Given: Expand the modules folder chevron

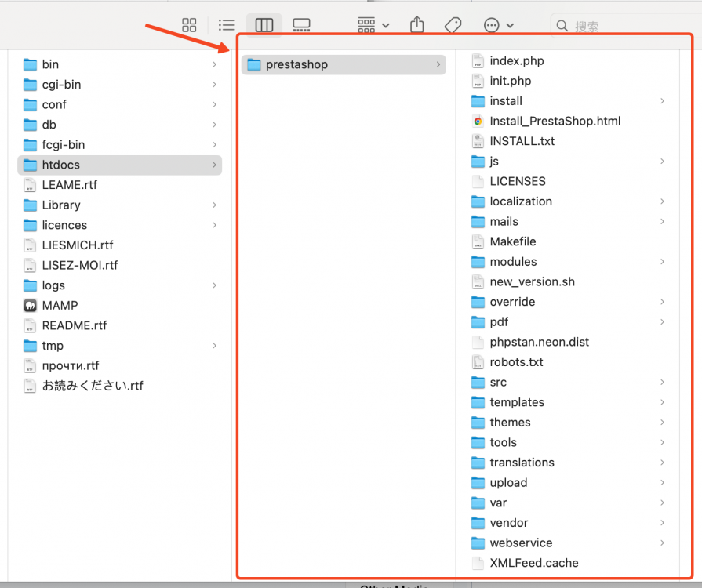Looking at the screenshot, I should click(x=662, y=262).
